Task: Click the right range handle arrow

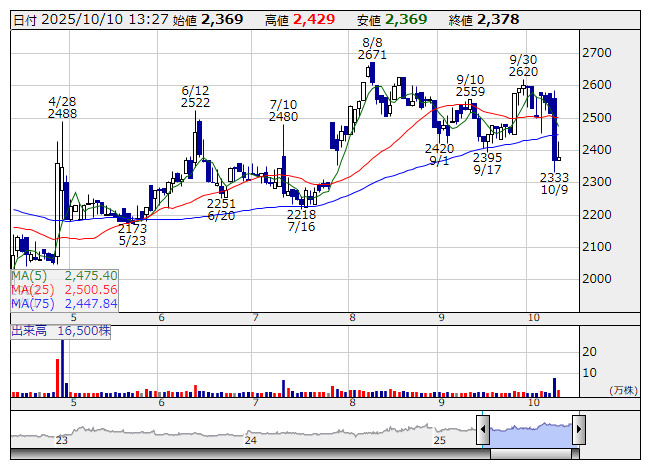Action: pos(579,429)
